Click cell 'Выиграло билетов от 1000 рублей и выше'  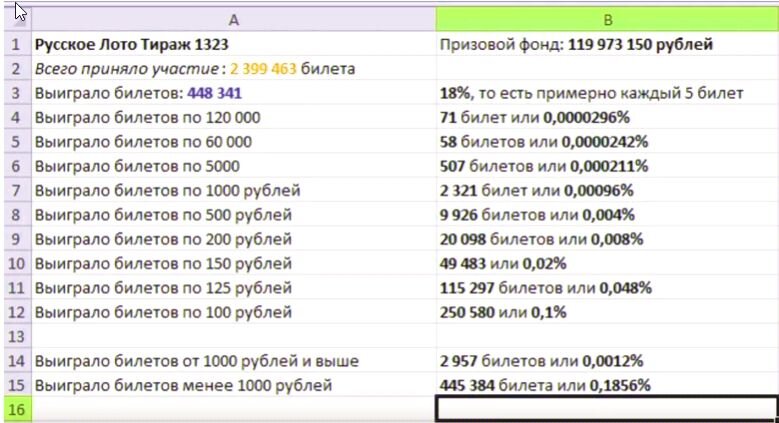(234, 361)
